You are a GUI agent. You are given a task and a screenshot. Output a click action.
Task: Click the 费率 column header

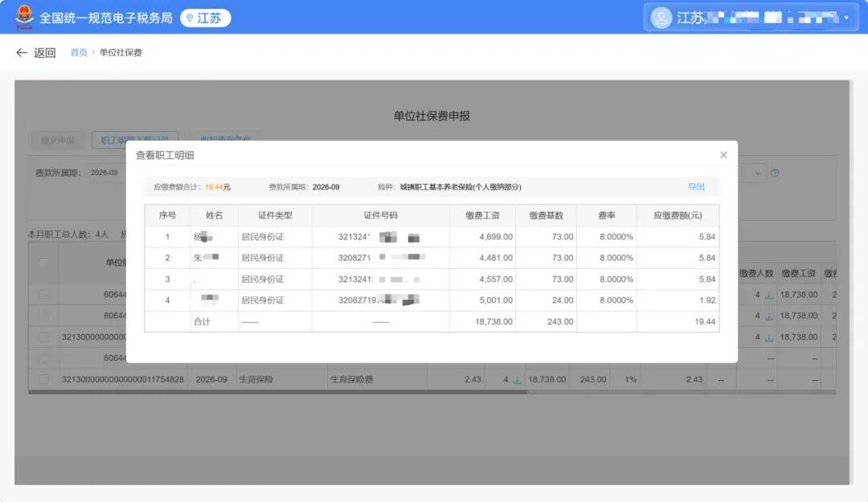point(607,215)
